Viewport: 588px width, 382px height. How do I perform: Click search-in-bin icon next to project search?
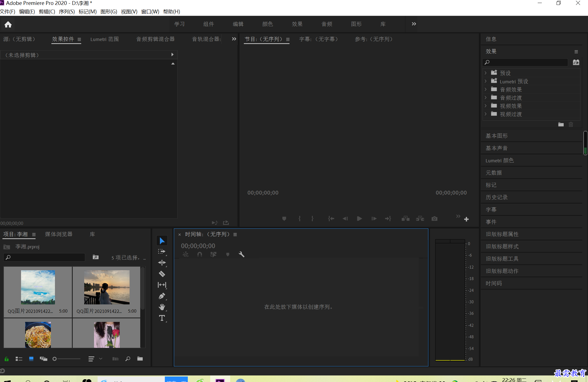(95, 257)
